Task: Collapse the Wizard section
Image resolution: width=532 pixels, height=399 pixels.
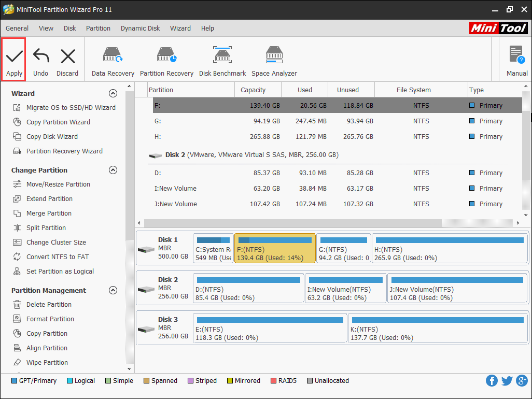Action: (x=113, y=93)
